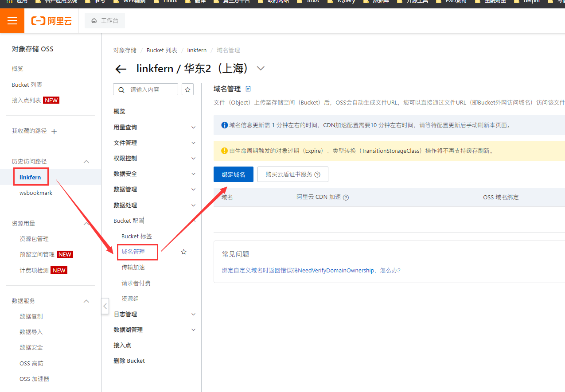Viewport: 565px width, 392px height.
Task: Click the OSS 域名绑定 column header
Action: coord(501,198)
